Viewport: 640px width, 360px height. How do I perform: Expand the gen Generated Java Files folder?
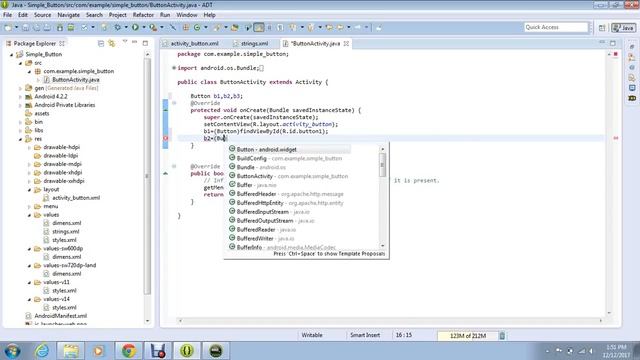coord(20,88)
